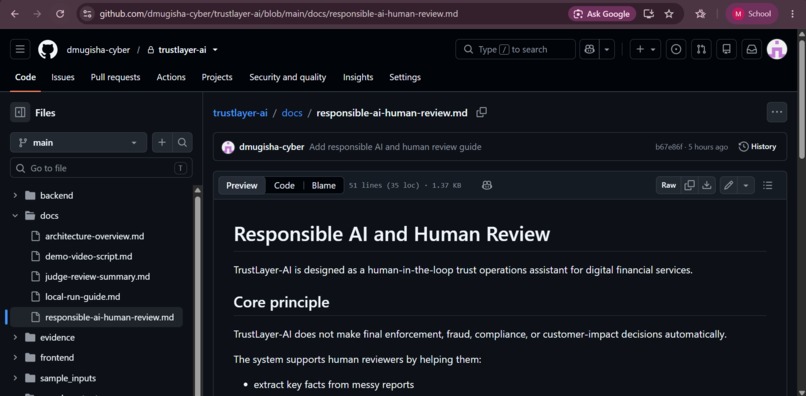Open judge-review-summary.md file
This screenshot has width=806, height=396.
(97, 277)
